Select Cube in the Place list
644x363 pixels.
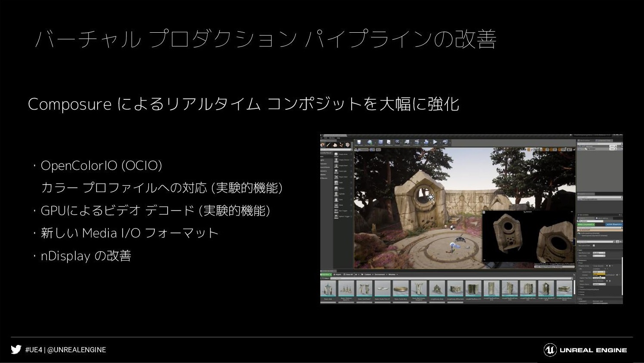click(x=343, y=183)
